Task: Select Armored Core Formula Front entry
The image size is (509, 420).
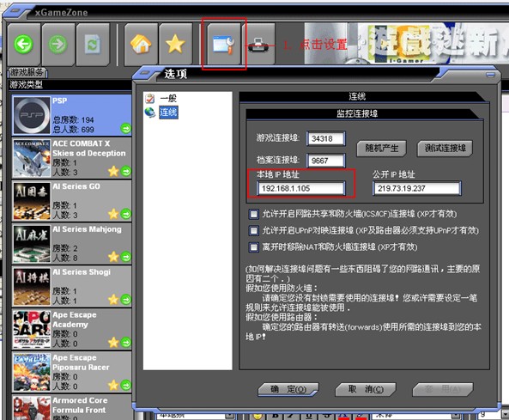Action: 72,407
